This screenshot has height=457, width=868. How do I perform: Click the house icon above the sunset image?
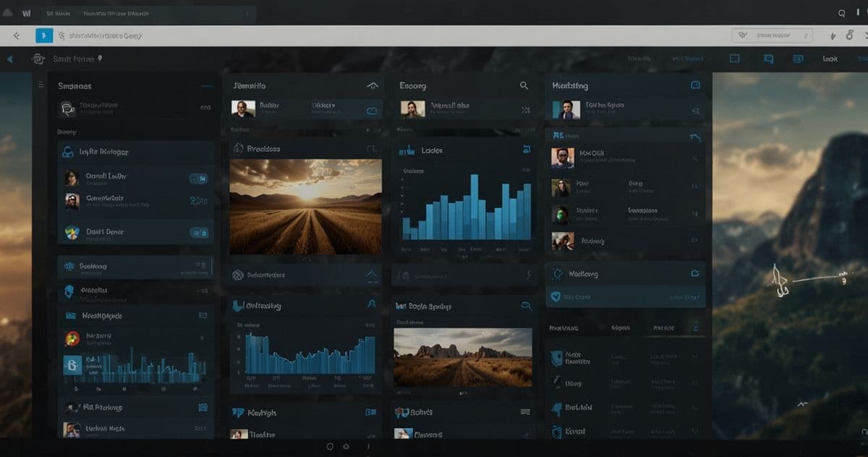(238, 148)
